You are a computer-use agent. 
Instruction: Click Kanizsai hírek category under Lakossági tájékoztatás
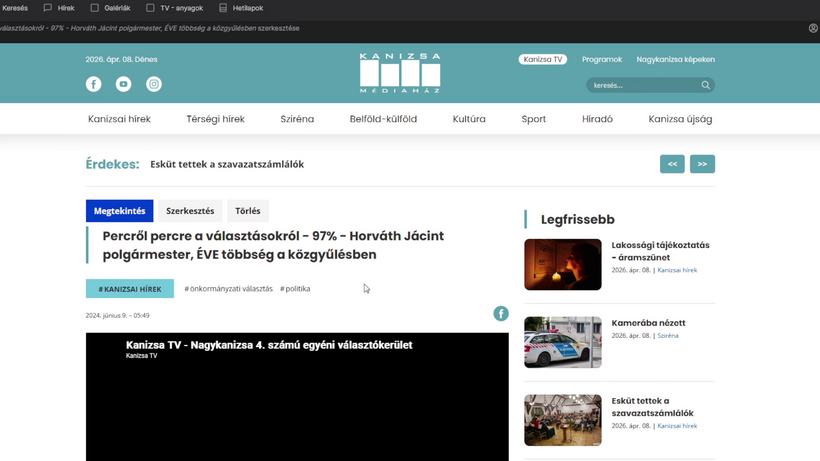[x=677, y=270]
